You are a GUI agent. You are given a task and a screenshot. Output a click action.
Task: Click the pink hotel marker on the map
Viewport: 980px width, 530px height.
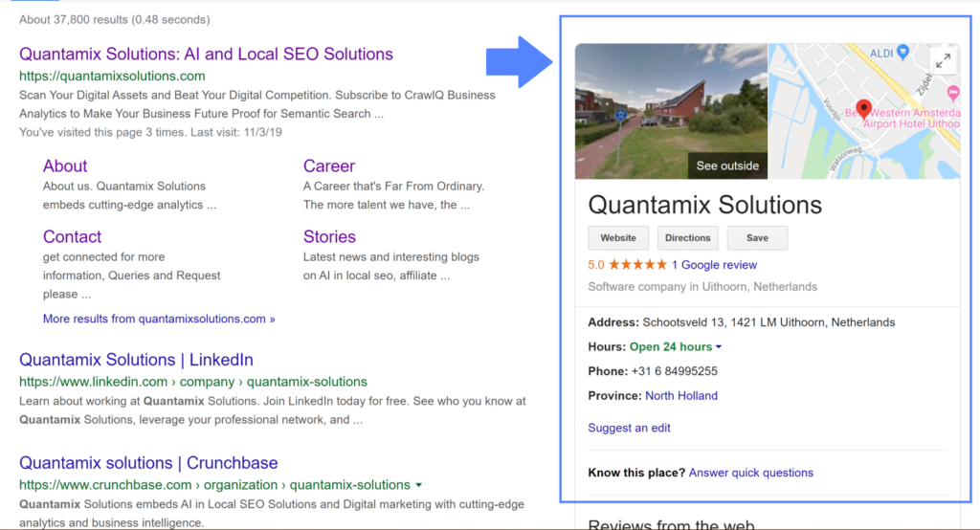952,93
